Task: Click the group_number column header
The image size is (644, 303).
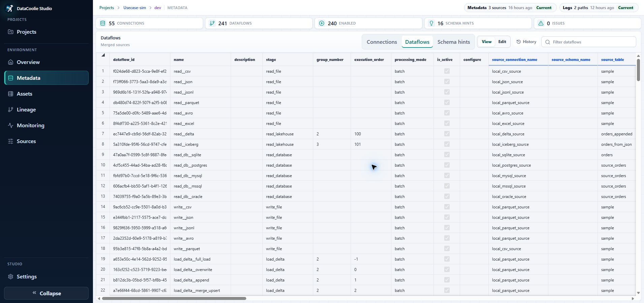Action: coord(332,60)
